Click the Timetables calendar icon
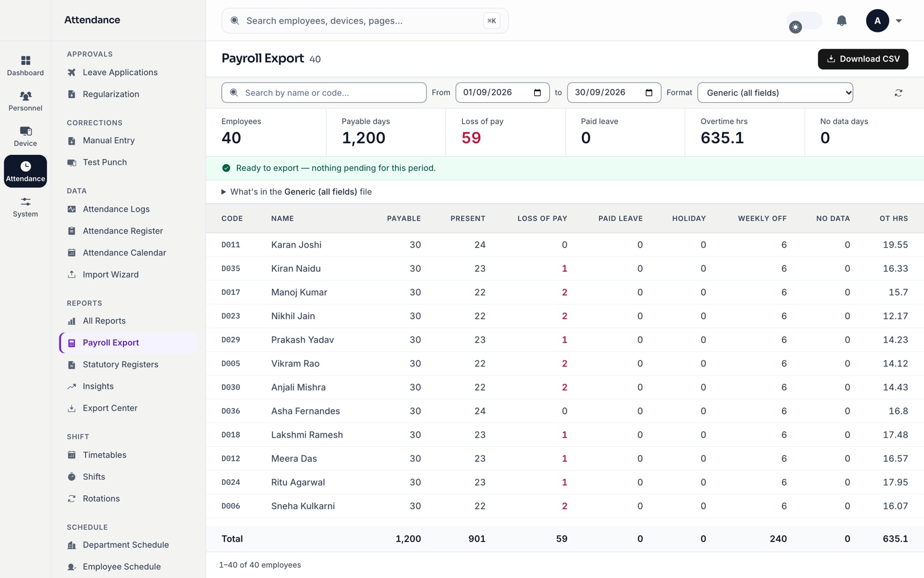 coord(72,455)
